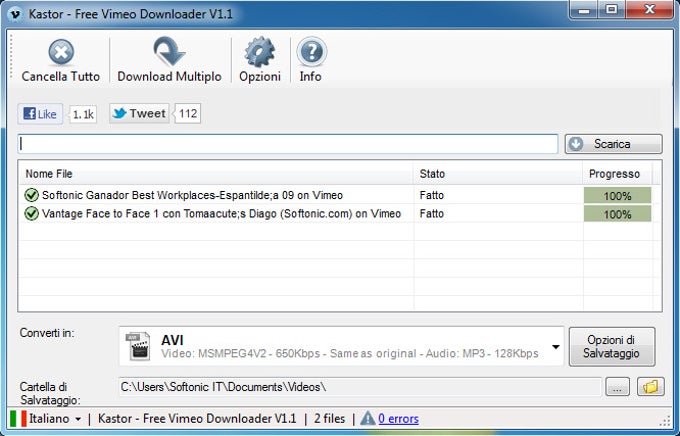Click Kastor version text in status bar
This screenshot has width=680, height=436.
(197, 419)
